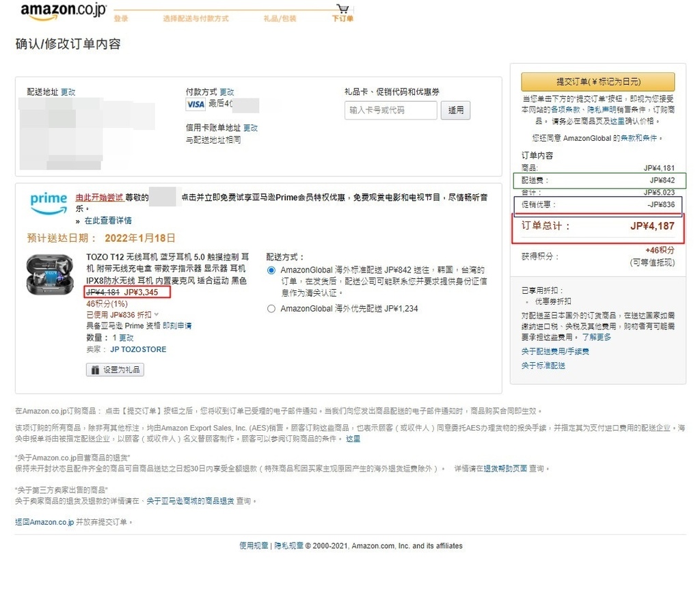Click 即刻申请 Prime eligibility link

pos(177,326)
